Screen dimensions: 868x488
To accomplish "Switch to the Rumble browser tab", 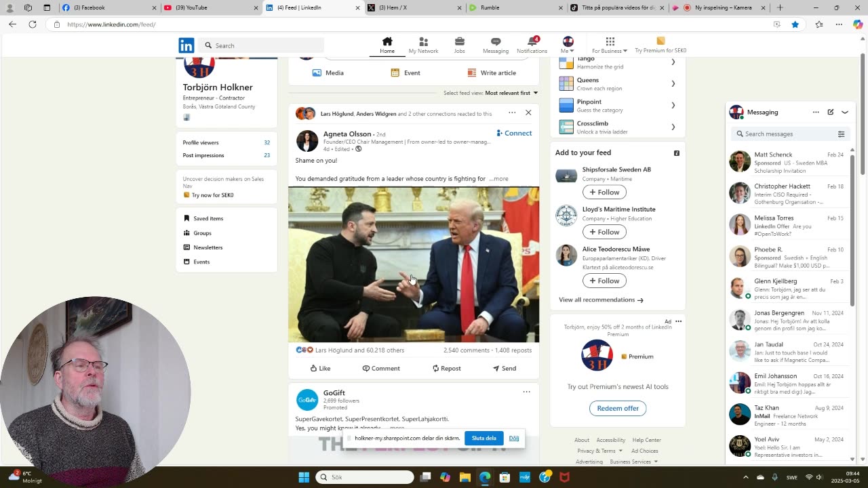I will [x=514, y=7].
